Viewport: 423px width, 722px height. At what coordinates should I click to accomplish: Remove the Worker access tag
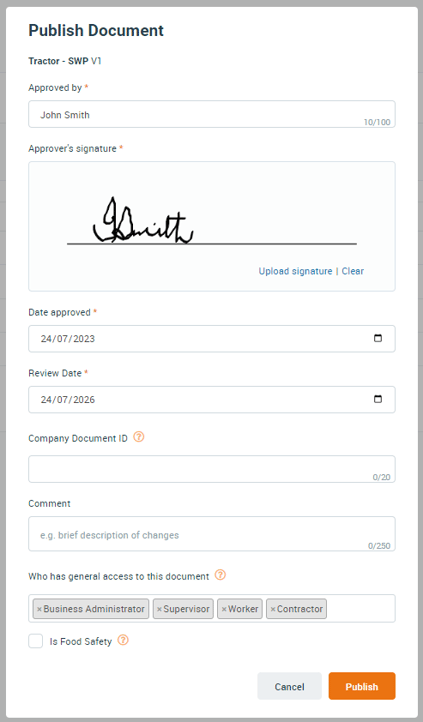224,609
